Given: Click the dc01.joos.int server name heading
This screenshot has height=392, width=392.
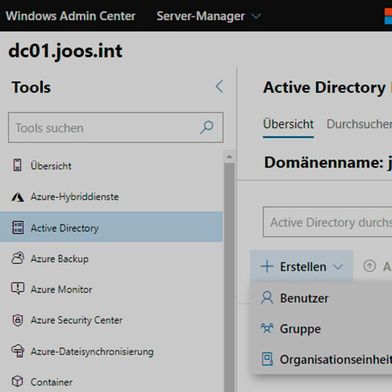Looking at the screenshot, I should [x=65, y=51].
